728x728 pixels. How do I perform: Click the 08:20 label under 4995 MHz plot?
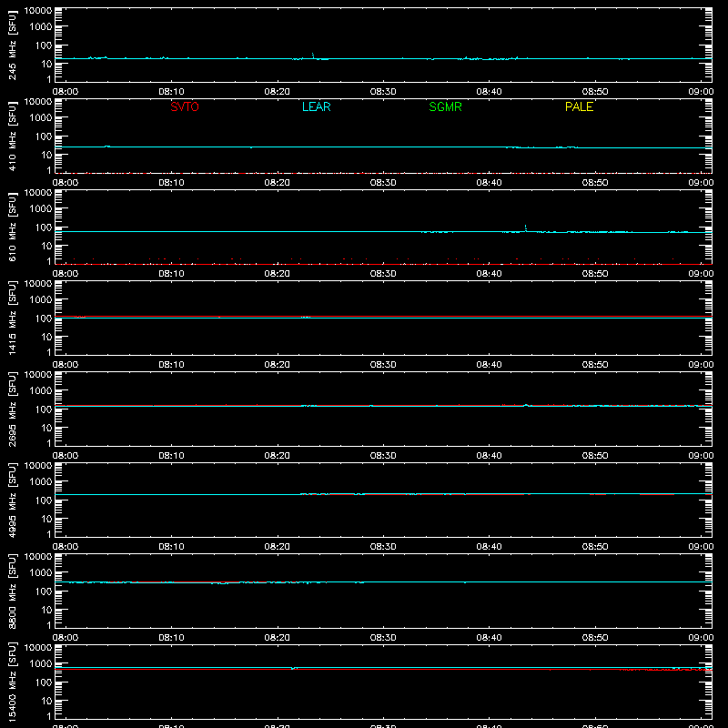[x=278, y=547]
